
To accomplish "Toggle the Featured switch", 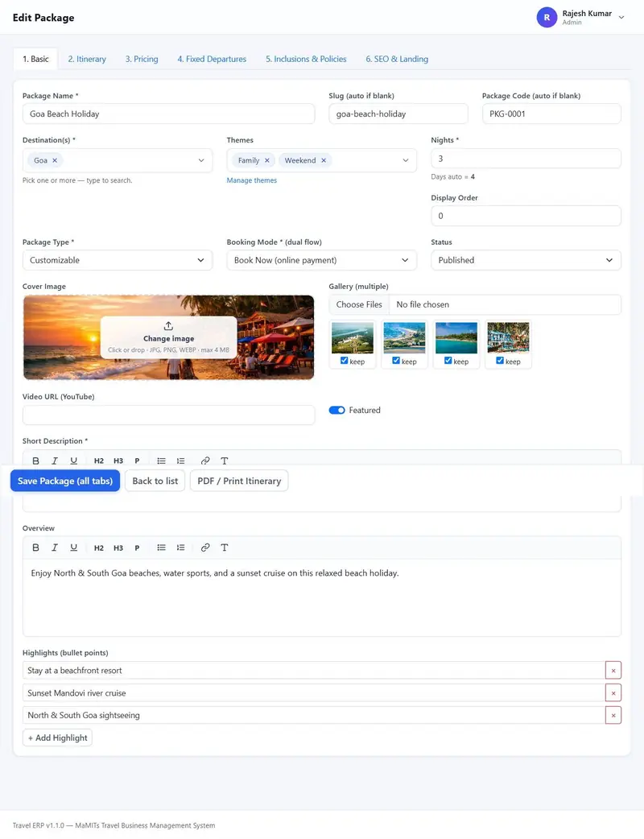I will pyautogui.click(x=337, y=410).
